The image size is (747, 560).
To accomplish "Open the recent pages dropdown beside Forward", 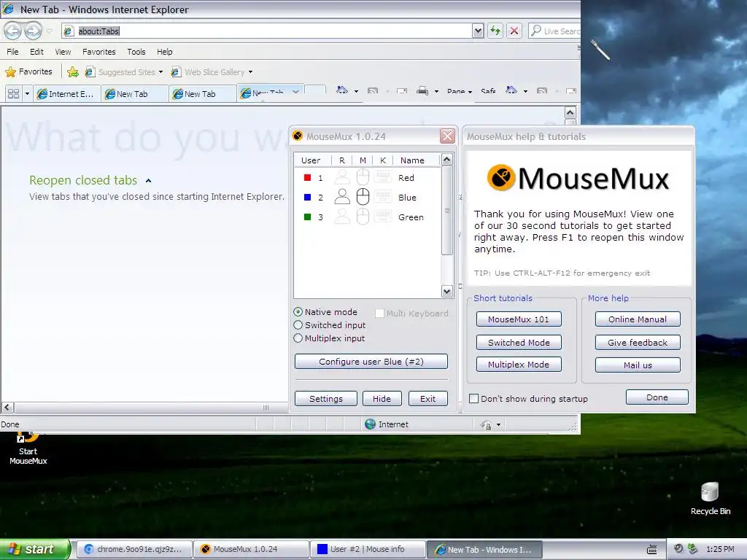I will (49, 31).
